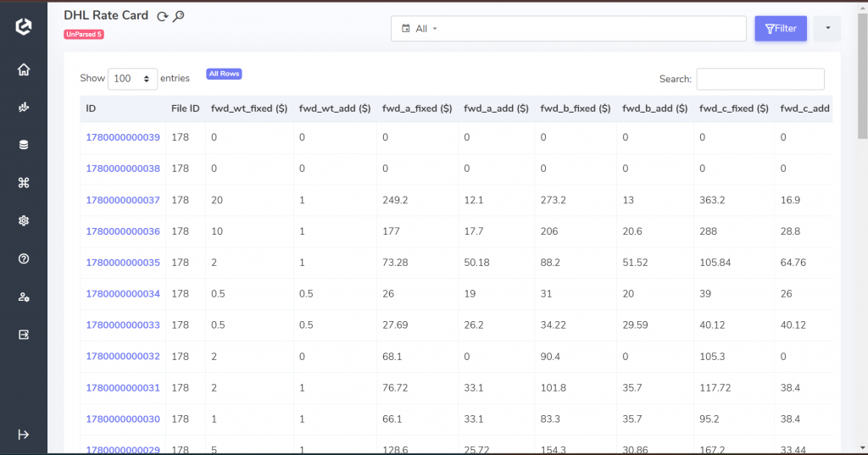Sort by fwd_a_fixed ($) column
This screenshot has width=868, height=455.
417,108
